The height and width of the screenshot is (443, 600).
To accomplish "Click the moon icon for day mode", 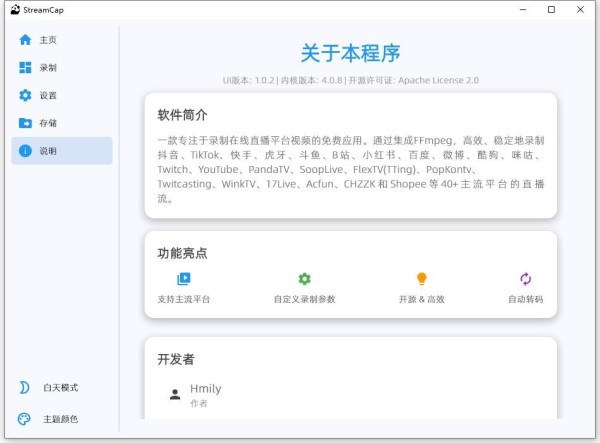I will [24, 388].
